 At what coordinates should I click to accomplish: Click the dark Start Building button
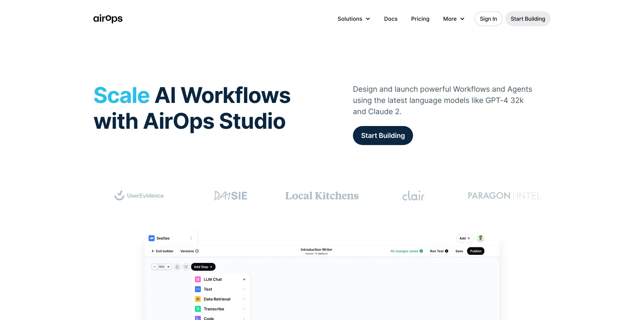383,135
